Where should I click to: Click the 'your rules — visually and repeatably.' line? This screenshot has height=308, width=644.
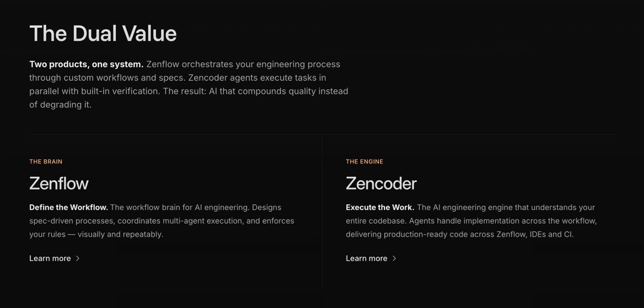pyautogui.click(x=96, y=234)
